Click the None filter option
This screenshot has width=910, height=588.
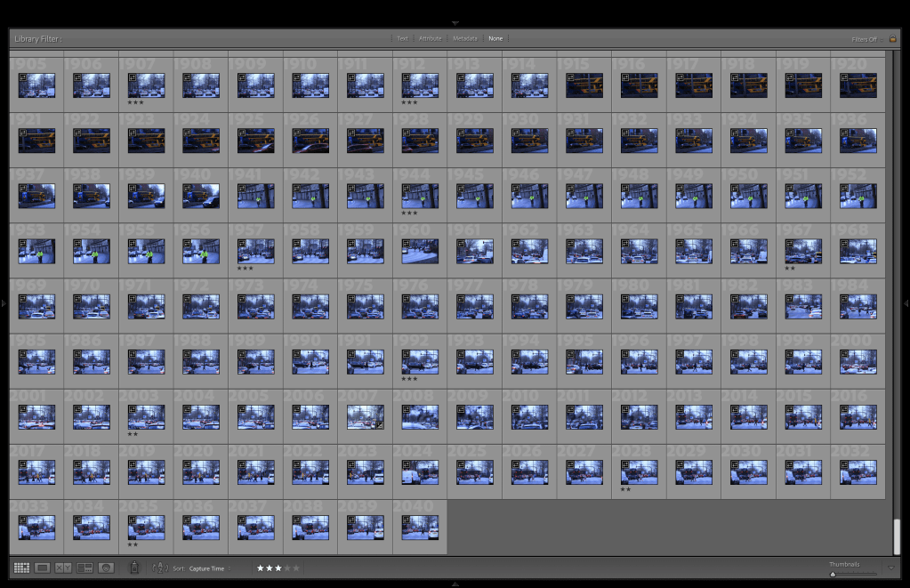click(495, 38)
